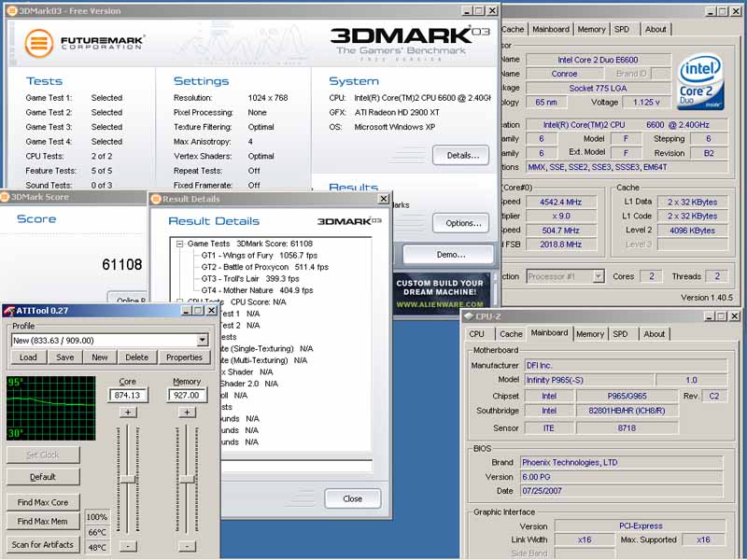Run Scan for Artifacts in ATITool
The width and height of the screenshot is (747, 560).
coord(43,544)
